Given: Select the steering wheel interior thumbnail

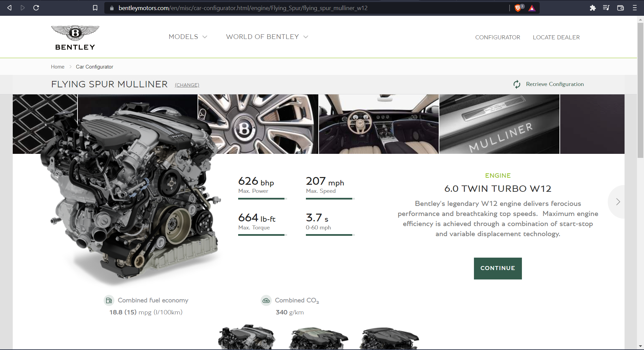Looking at the screenshot, I should (378, 124).
